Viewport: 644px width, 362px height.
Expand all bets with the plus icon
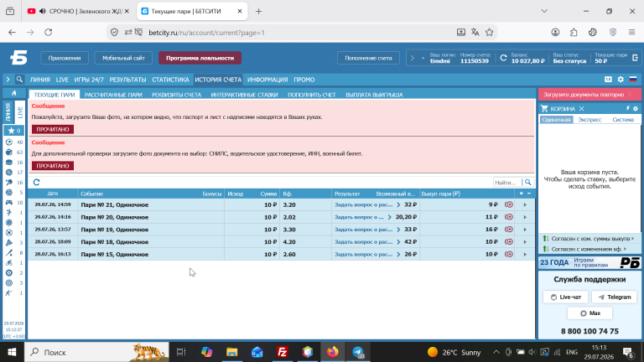click(x=522, y=194)
